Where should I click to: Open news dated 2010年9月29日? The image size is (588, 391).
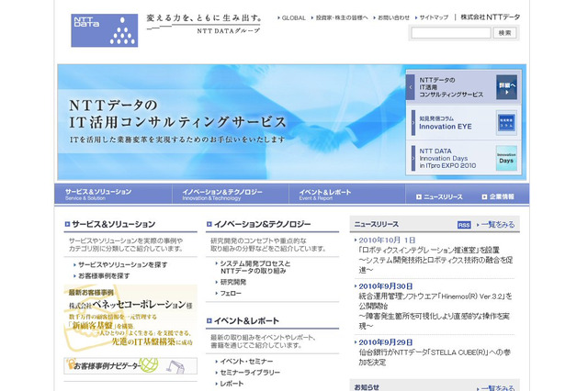pos(384,342)
